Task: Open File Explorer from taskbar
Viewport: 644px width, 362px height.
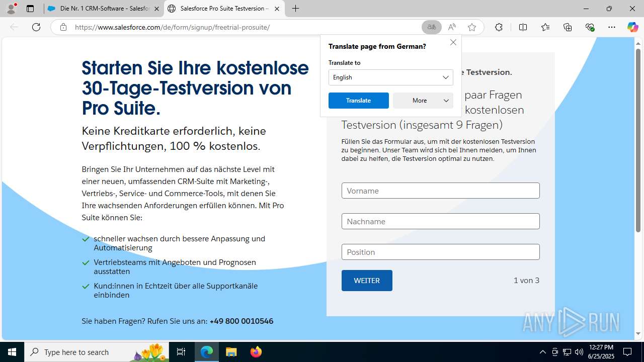Action: click(231, 352)
